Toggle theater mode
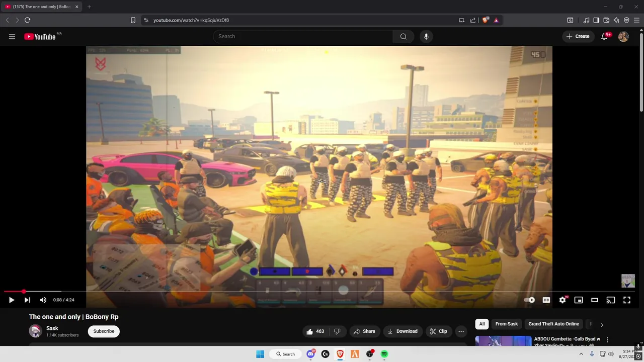Screen dimensions: 644x362 tap(595, 300)
